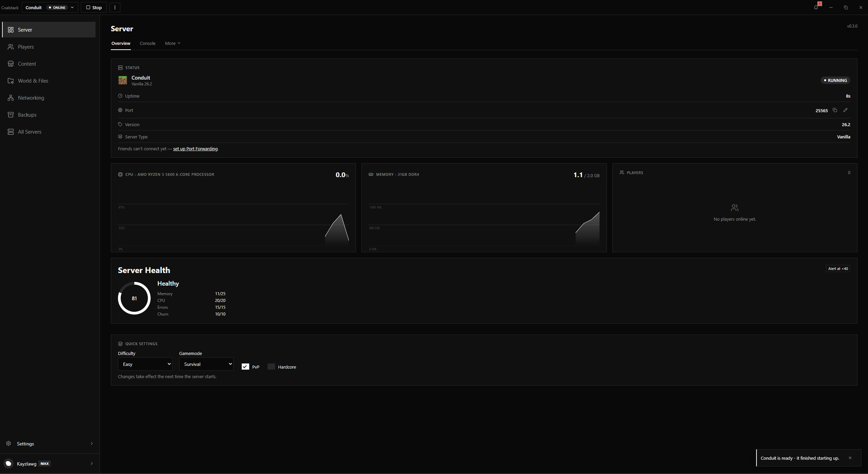Click the Alert at <40 button
This screenshot has height=474, width=868.
coord(838,269)
